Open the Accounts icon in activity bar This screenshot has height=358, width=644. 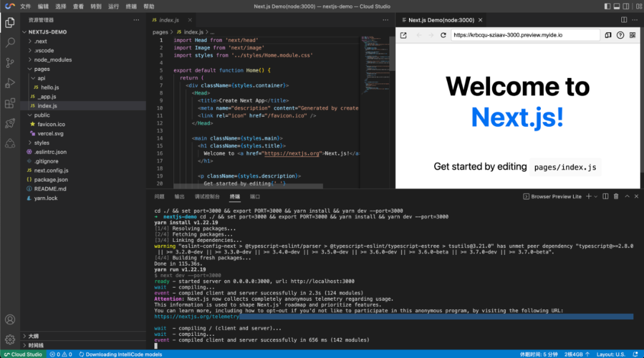10,319
